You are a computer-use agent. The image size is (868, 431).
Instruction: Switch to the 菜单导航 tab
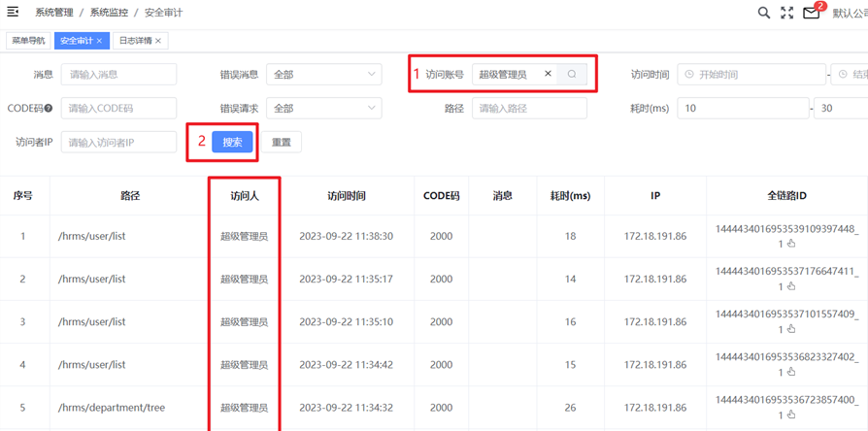click(29, 41)
